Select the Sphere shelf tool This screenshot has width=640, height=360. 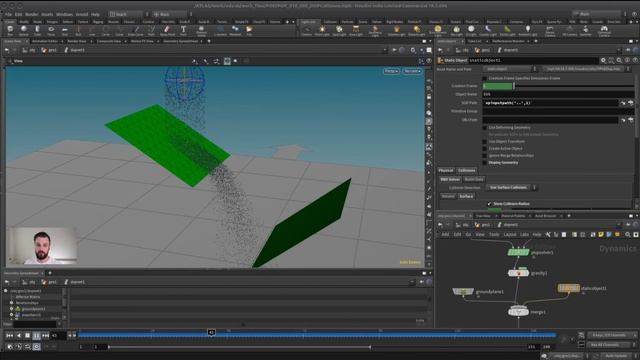[x=24, y=30]
